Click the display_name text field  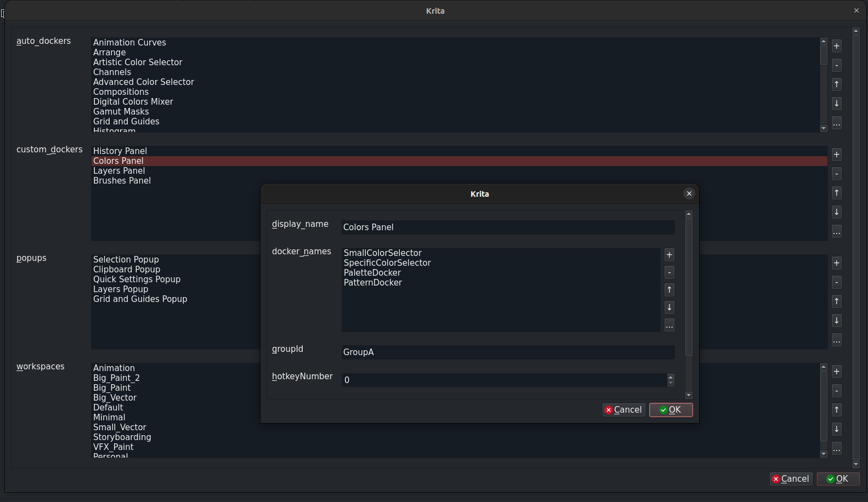pos(507,227)
